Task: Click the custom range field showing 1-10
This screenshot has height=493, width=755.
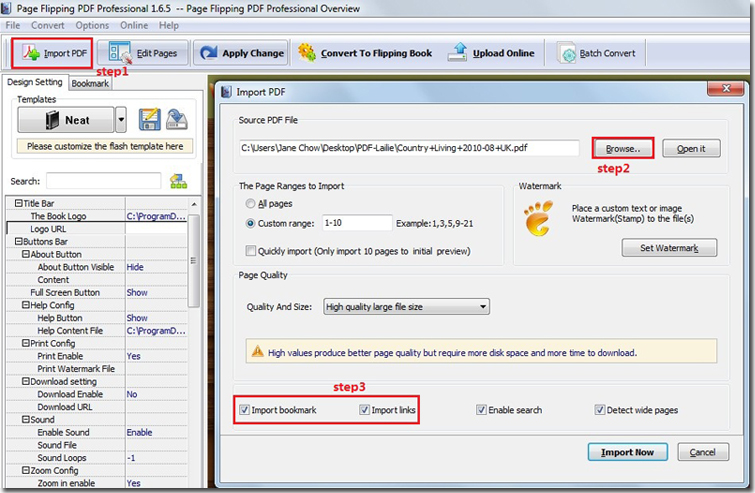Action: click(x=357, y=223)
